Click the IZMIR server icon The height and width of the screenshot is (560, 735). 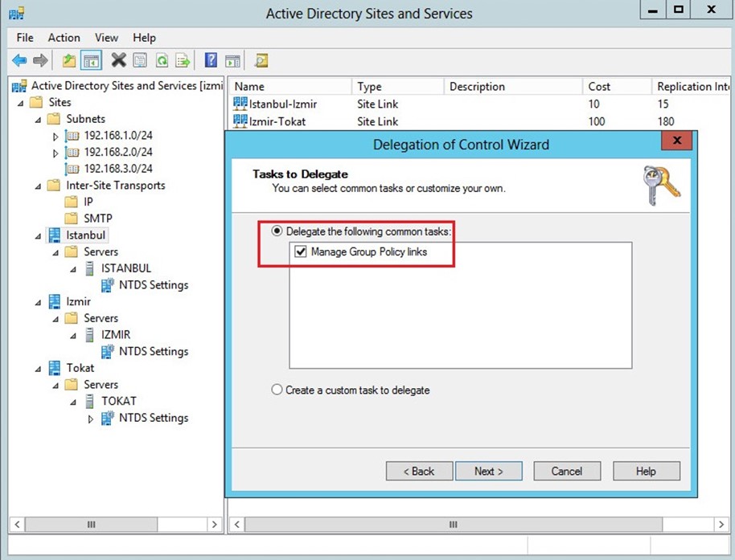coord(89,335)
